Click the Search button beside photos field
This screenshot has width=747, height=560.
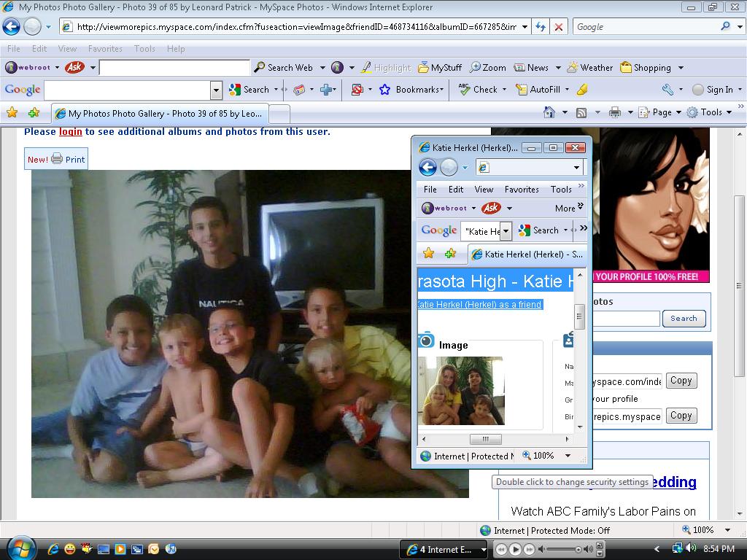(683, 319)
